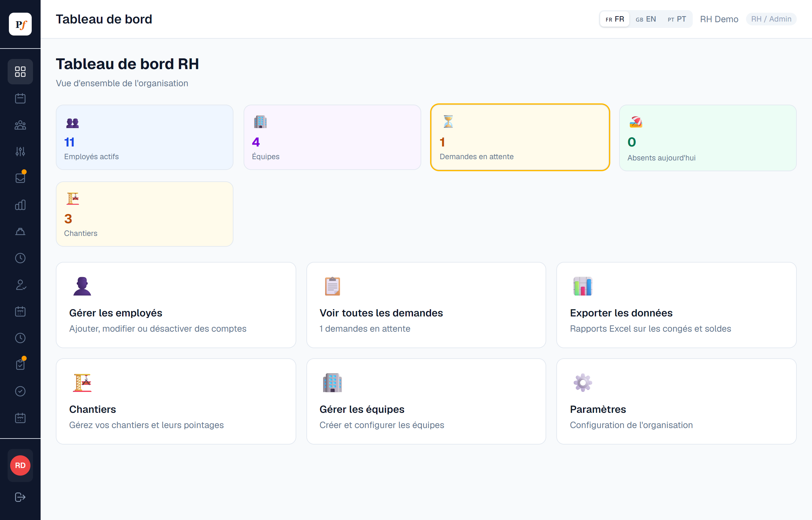The height and width of the screenshot is (520, 812).
Task: Click the clock icon just below the hard hat
Action: click(20, 258)
